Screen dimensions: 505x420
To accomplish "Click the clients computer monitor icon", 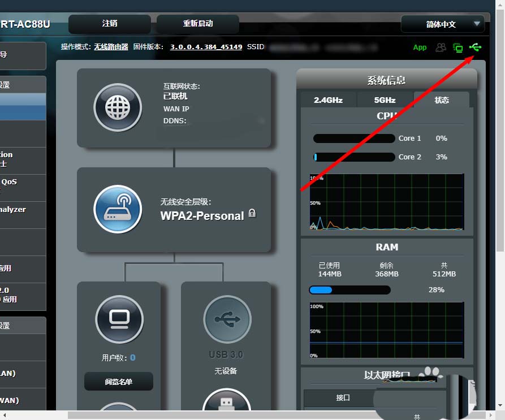I will click(119, 319).
